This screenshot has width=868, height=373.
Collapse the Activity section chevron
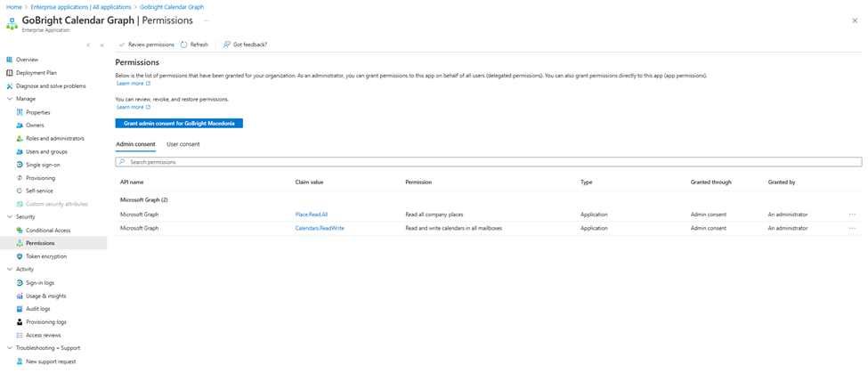[10, 269]
